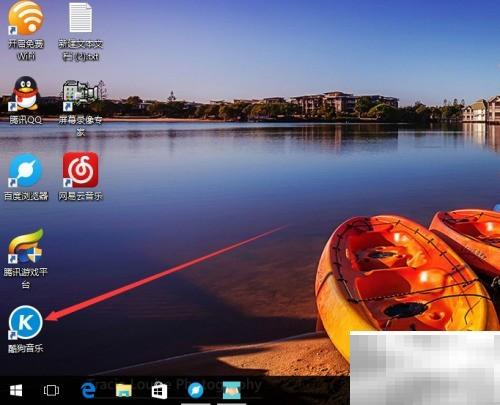Select the Baidu Browser (百度浏览器) desktop shortcut
Screen dimensions: 500x405
[26, 170]
